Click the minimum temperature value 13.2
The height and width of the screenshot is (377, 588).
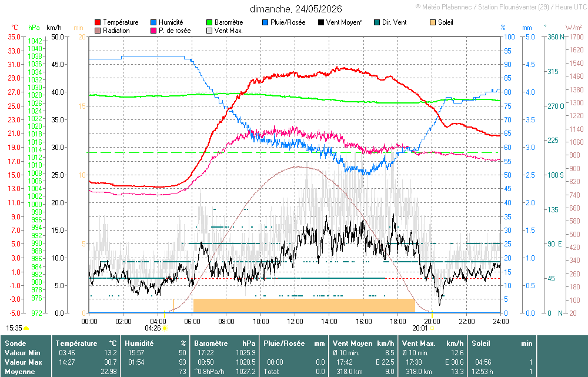[x=111, y=353]
